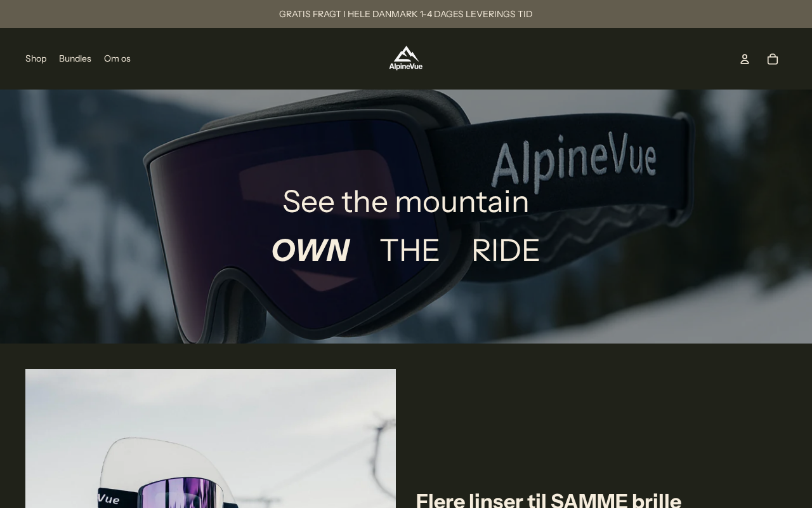Click the AlpineVue mountain logo

click(406, 58)
